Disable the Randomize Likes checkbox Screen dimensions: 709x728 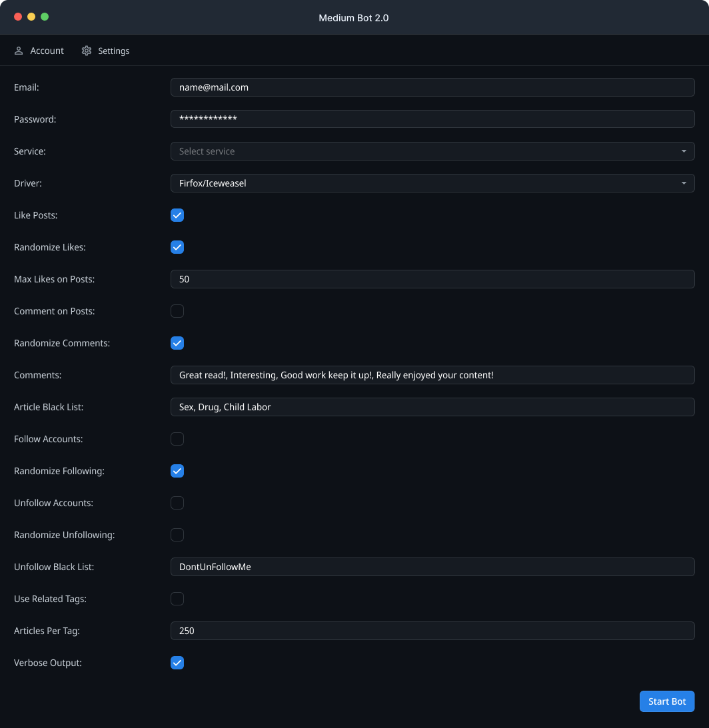point(177,247)
